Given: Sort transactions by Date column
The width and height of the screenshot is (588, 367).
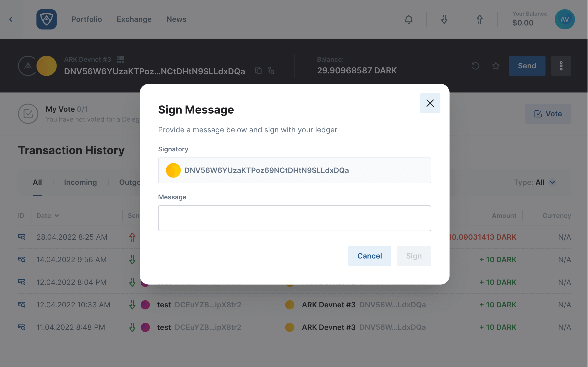Looking at the screenshot, I should [x=48, y=216].
